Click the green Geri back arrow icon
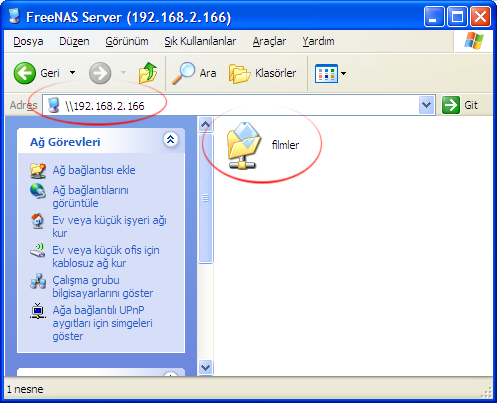Viewport: 497px width, 403px height. [x=25, y=73]
